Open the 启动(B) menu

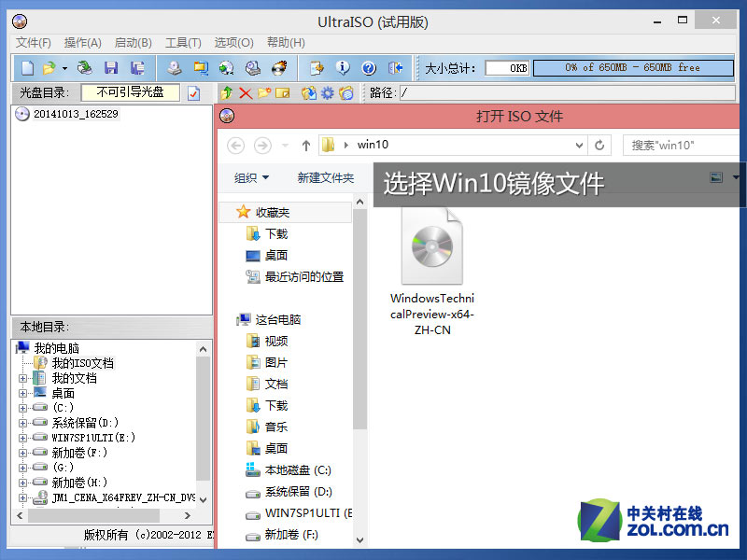point(133,43)
